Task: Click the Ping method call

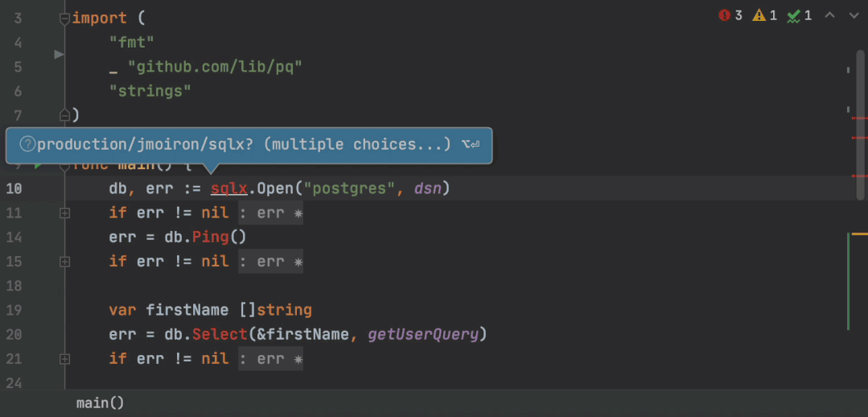Action: point(210,237)
